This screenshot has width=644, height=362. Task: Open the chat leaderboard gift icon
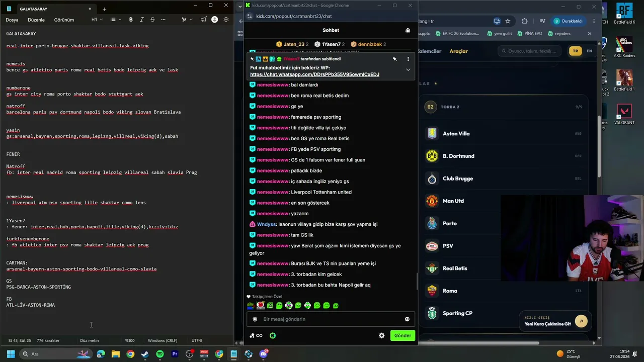(408, 30)
